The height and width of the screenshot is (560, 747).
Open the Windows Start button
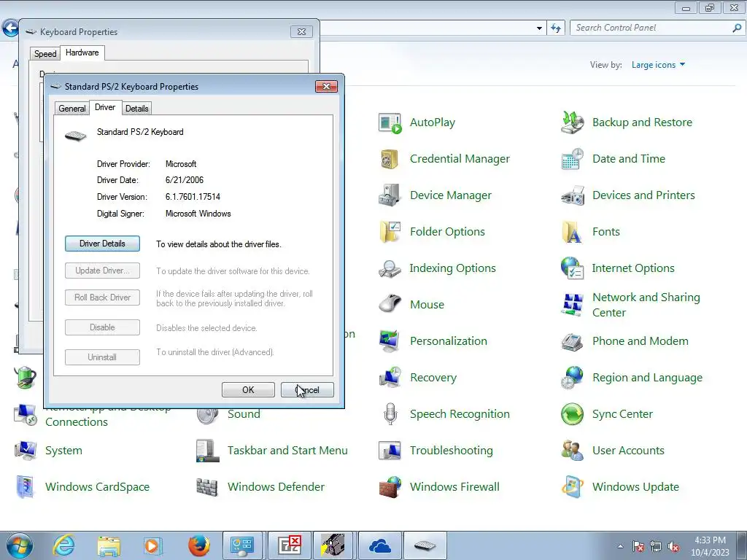pyautogui.click(x=19, y=545)
